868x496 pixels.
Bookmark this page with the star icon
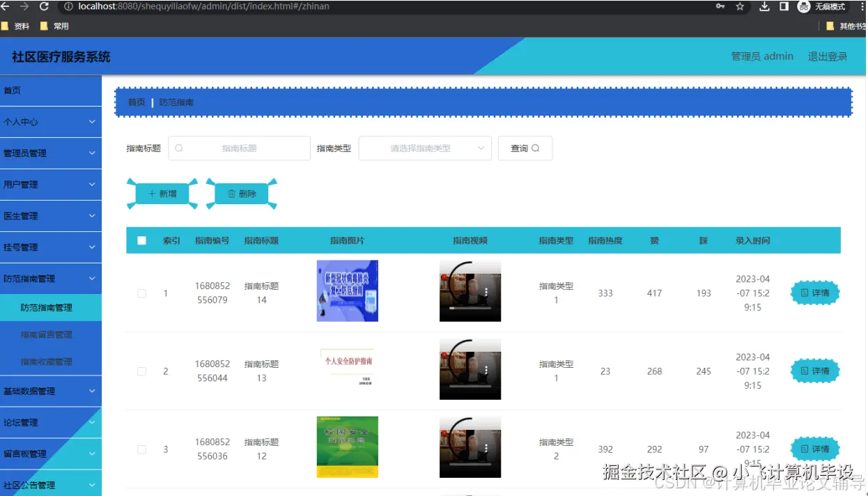740,6
